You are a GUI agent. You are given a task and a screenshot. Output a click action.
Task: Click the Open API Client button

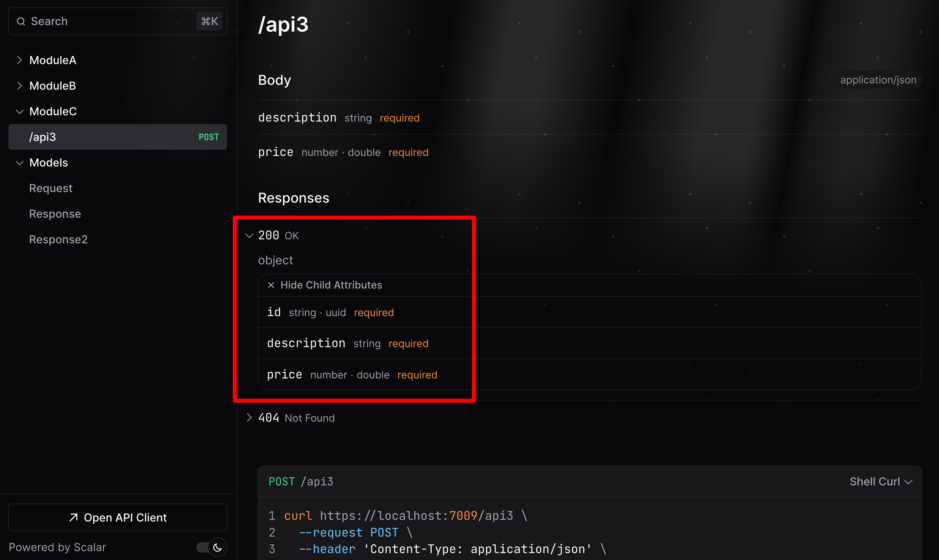click(117, 517)
